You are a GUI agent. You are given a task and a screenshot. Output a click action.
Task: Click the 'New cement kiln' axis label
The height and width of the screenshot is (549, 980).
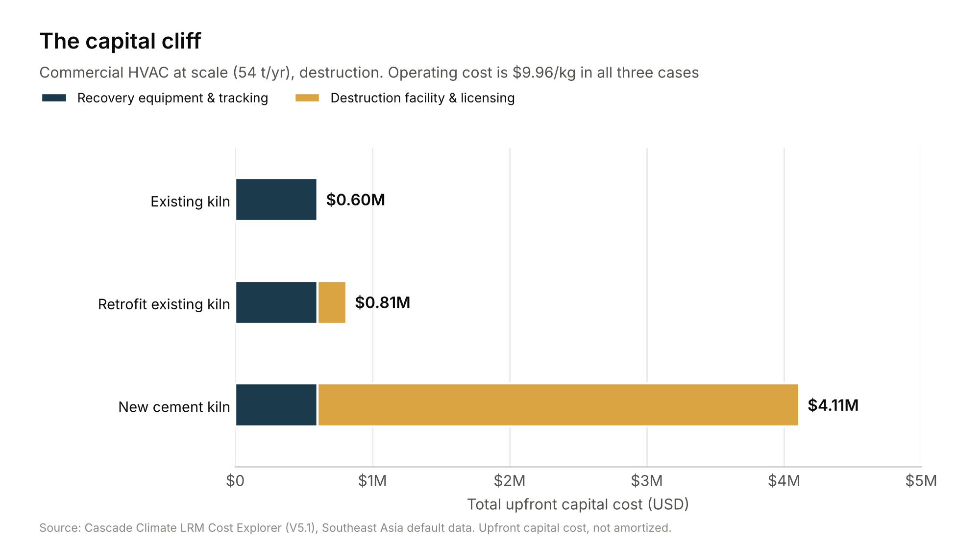(x=174, y=407)
